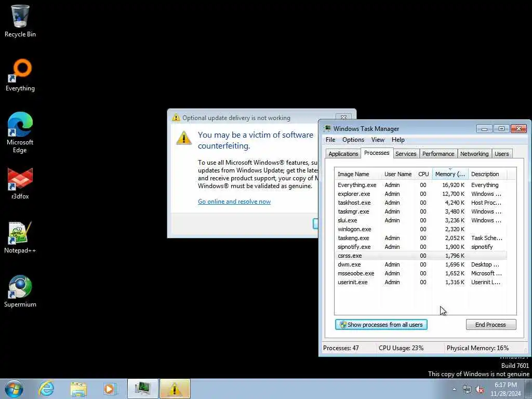Viewport: 532px width, 399px height.
Task: Switch to the Performance tab
Action: 438,154
